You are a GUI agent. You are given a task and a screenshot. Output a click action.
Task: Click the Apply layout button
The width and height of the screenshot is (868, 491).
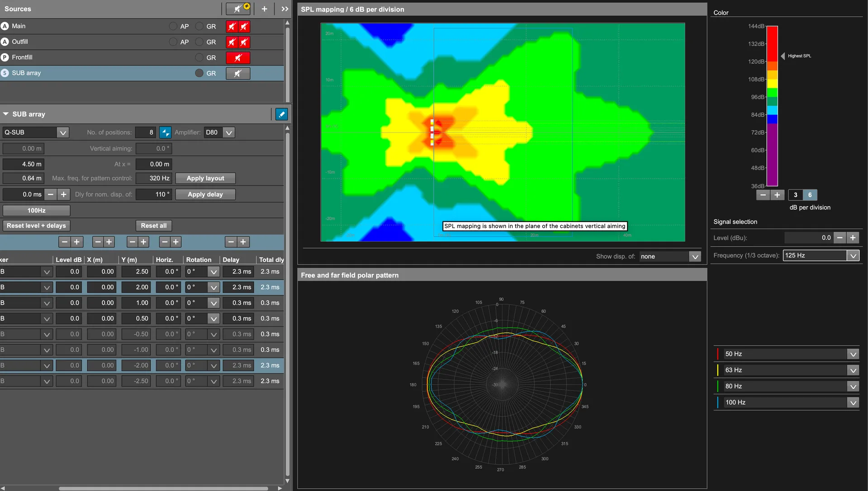pos(205,178)
